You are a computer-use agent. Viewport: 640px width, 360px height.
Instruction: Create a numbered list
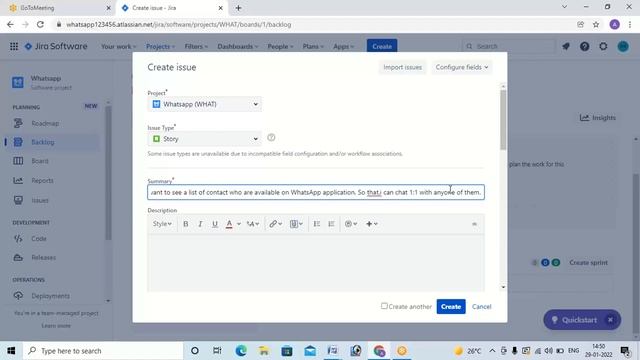tap(331, 224)
